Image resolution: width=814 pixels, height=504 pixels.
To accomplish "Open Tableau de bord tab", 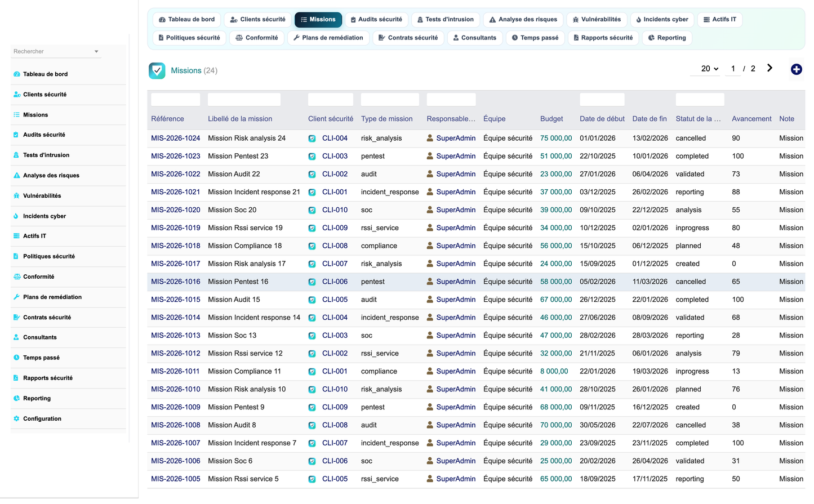I will [x=187, y=19].
